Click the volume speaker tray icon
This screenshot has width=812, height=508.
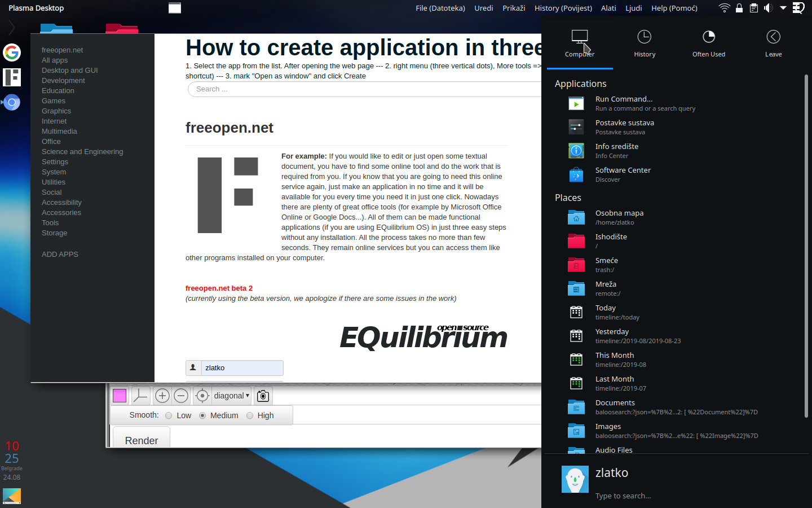pyautogui.click(x=768, y=8)
